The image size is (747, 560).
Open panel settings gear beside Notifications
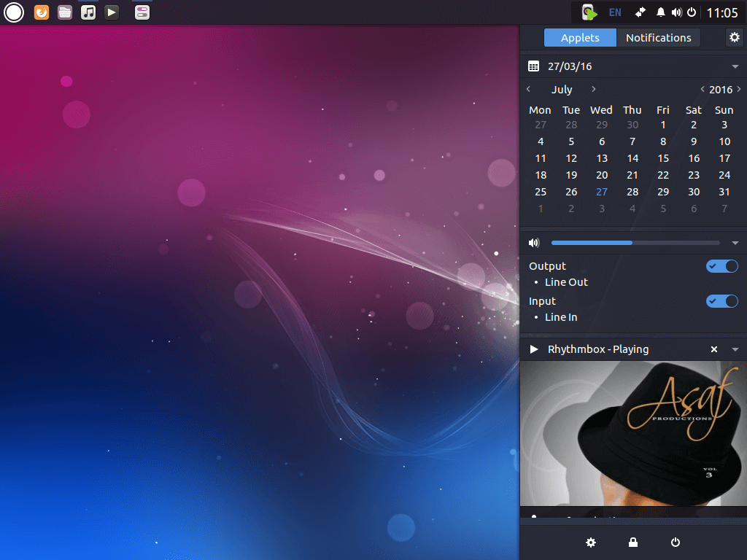pos(735,37)
